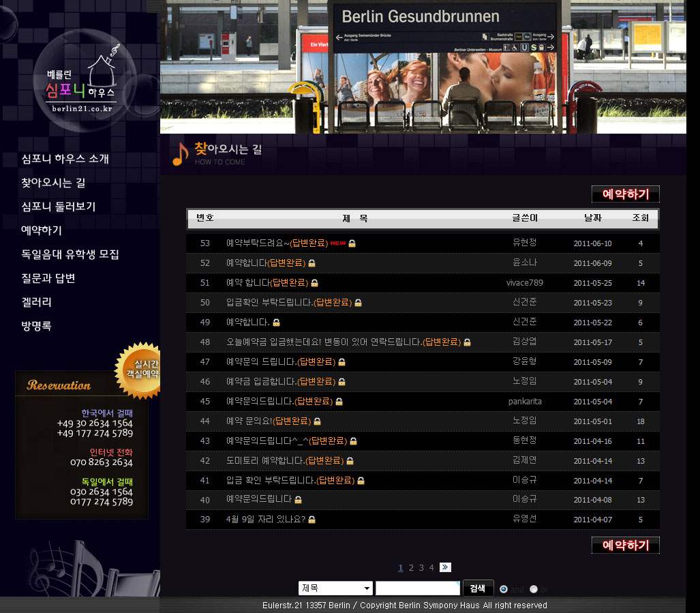The width and height of the screenshot is (700, 613).
Task: Open post 50 입금확인 부탁드립니다
Action: [289, 302]
